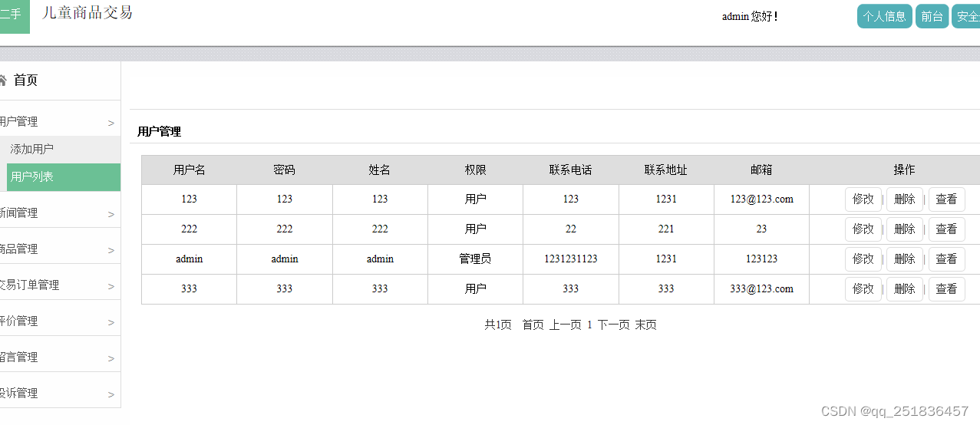980x425 pixels.
Task: Click page number 1 in pagination
Action: [x=589, y=325]
